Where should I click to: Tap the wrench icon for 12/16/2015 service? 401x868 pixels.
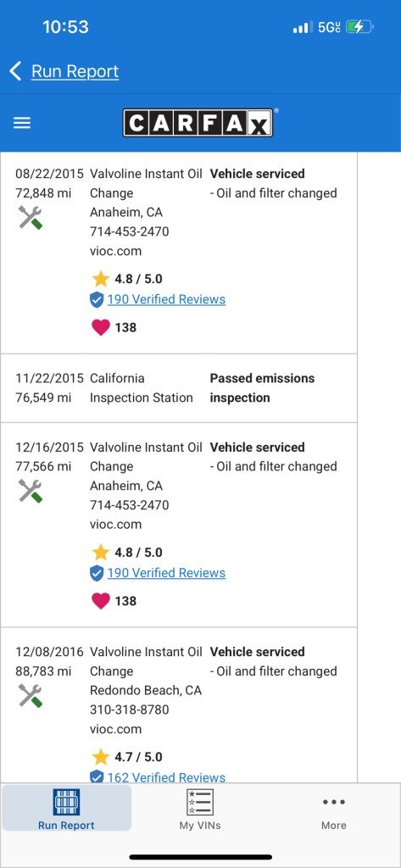pyautogui.click(x=31, y=491)
